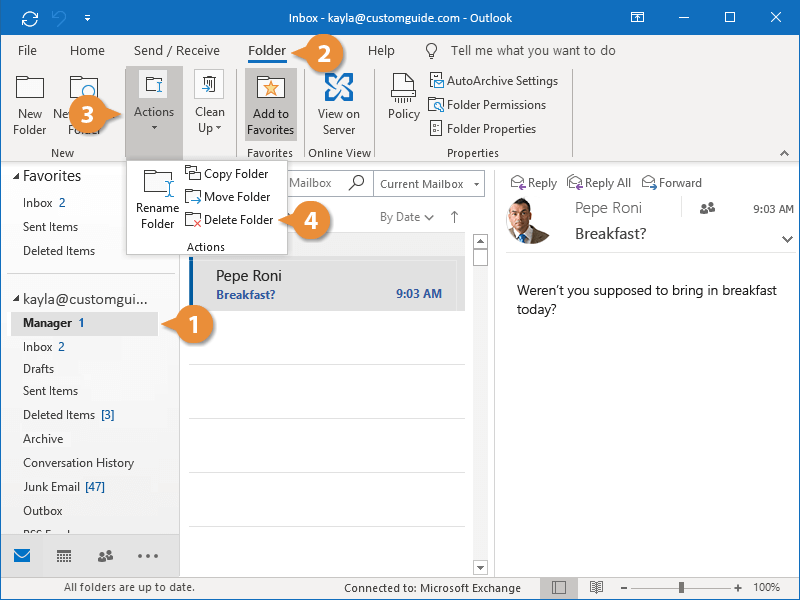Image resolution: width=800 pixels, height=600 pixels.
Task: Click Rename Folder in Actions menu
Action: [x=157, y=200]
